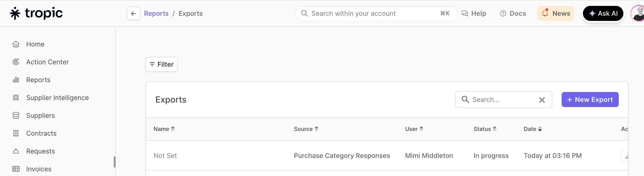Open Contracts in the sidebar menu
Viewport: 644px width, 176px height.
click(41, 133)
